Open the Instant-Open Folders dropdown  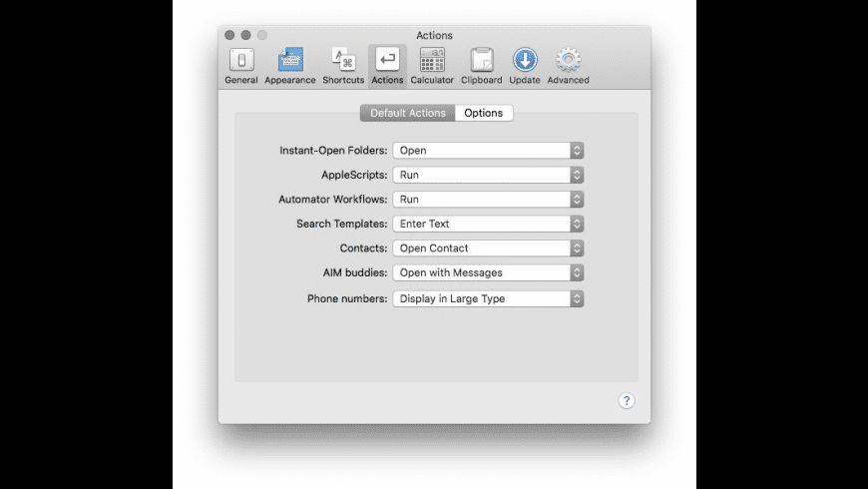pyautogui.click(x=488, y=151)
